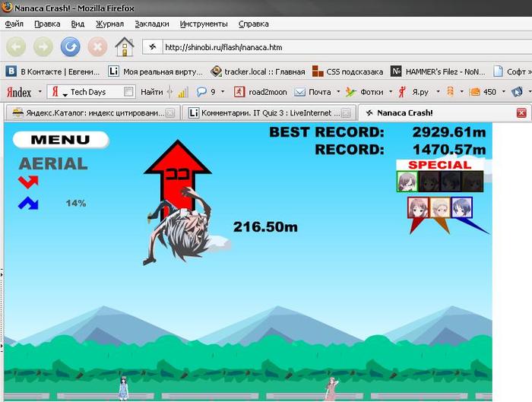Open the Инструменты menu
Screen dimensions: 532x402
(204, 24)
